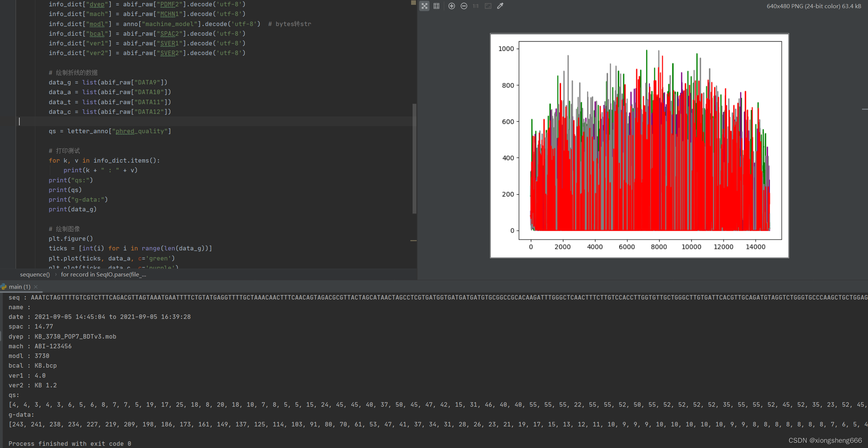Click the console 'spac : 14.77' output
868x448 pixels.
pos(31,326)
